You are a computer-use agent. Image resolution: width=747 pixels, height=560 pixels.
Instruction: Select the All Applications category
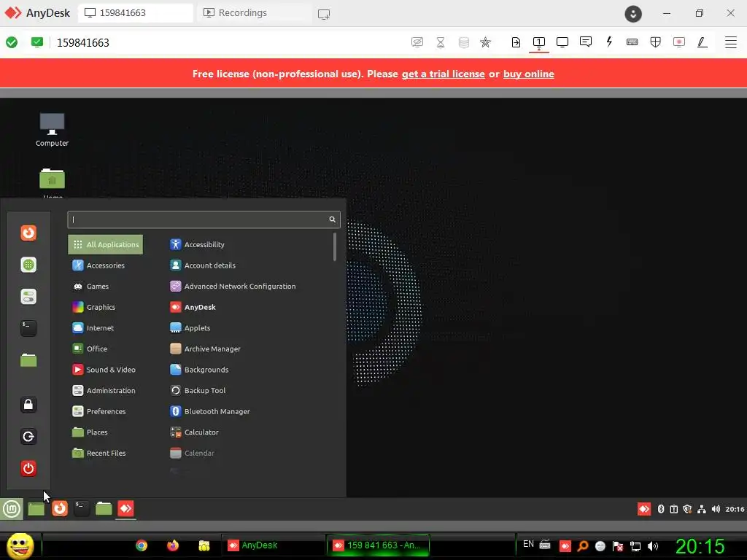tap(106, 244)
